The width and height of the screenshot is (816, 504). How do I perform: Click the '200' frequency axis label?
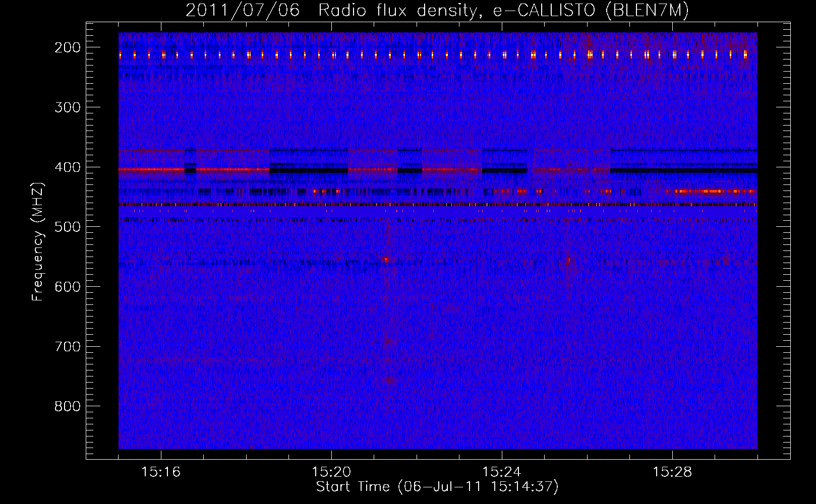pyautogui.click(x=67, y=47)
